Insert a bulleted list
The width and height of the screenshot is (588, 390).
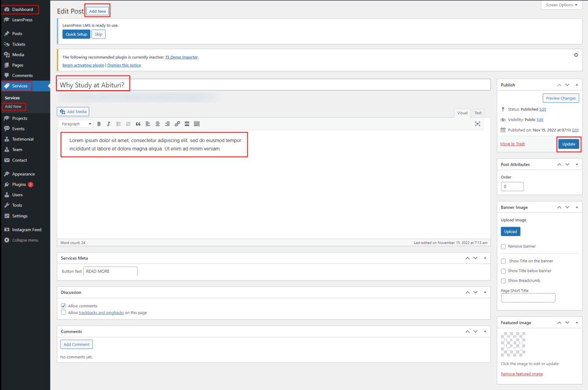pyautogui.click(x=118, y=124)
